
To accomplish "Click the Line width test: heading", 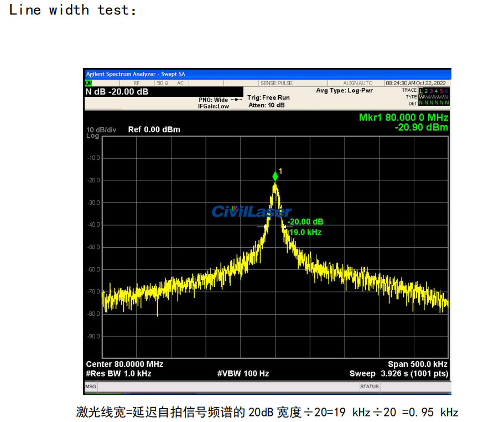I will pyautogui.click(x=72, y=10).
